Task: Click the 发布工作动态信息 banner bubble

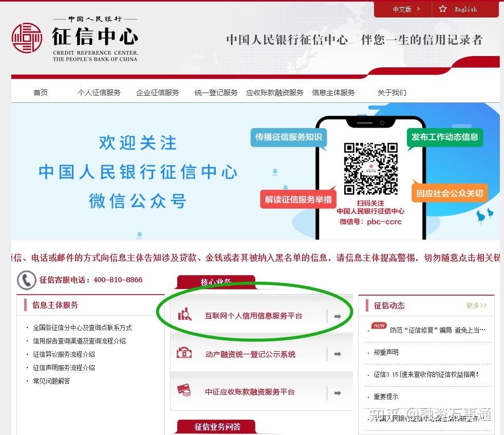Action: 445,137
